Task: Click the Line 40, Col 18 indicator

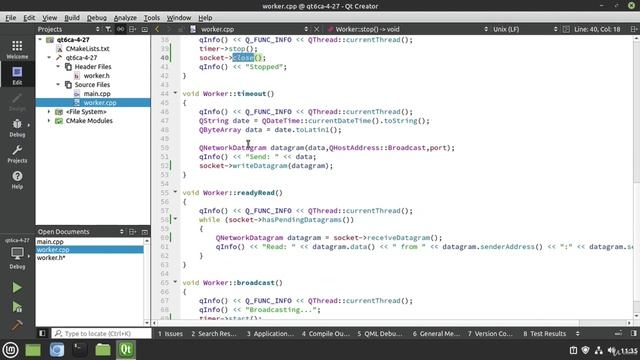Action: pyautogui.click(x=597, y=29)
